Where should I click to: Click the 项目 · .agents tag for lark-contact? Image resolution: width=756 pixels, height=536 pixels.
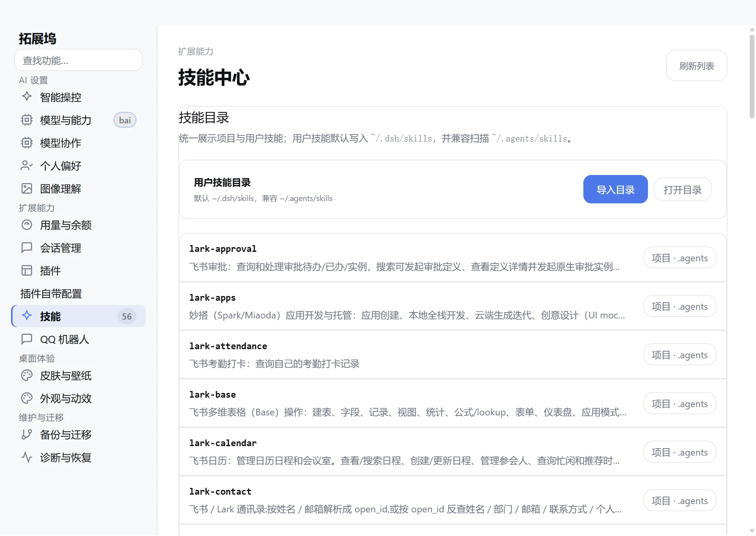(680, 501)
